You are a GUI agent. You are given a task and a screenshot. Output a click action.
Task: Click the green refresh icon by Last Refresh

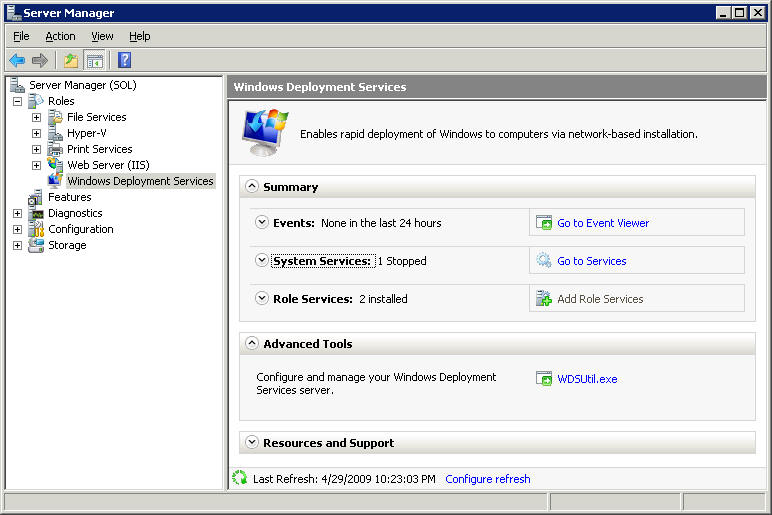(x=240, y=478)
